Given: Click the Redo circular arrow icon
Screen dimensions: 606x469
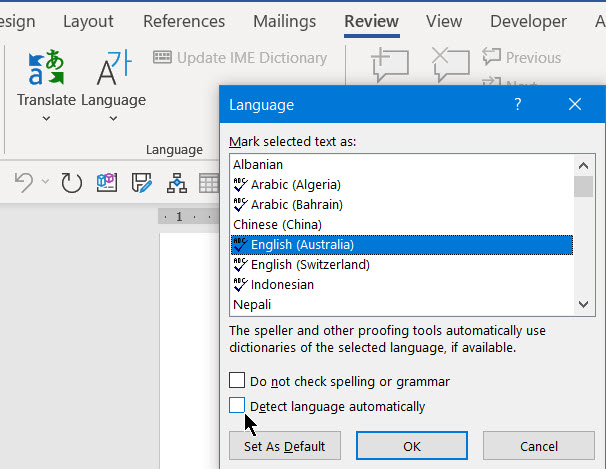Looking at the screenshot, I should point(71,182).
